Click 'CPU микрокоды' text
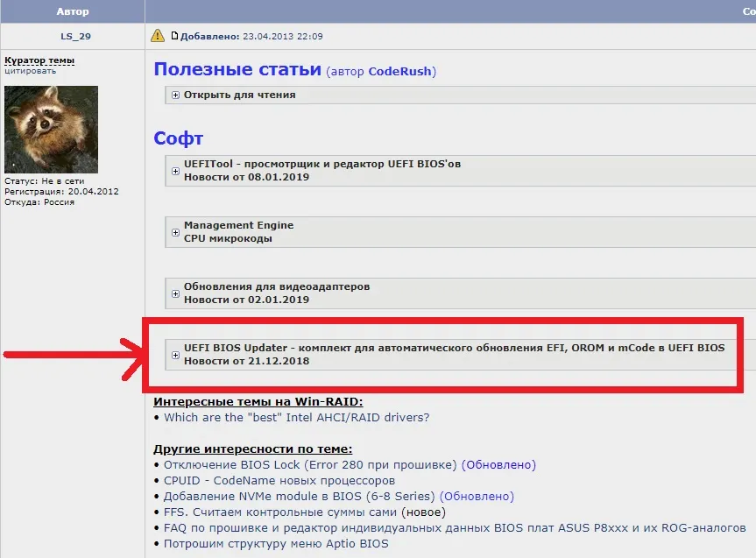Image resolution: width=756 pixels, height=558 pixels. click(x=228, y=238)
